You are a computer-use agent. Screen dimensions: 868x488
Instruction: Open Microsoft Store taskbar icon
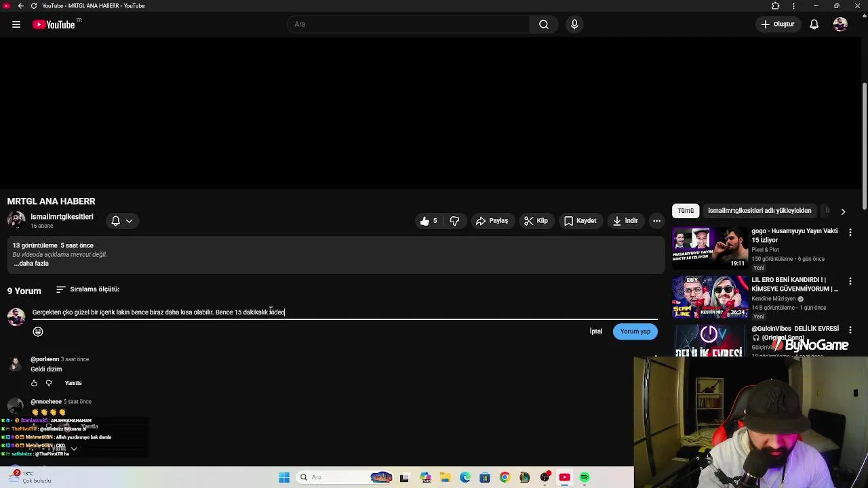(485, 477)
